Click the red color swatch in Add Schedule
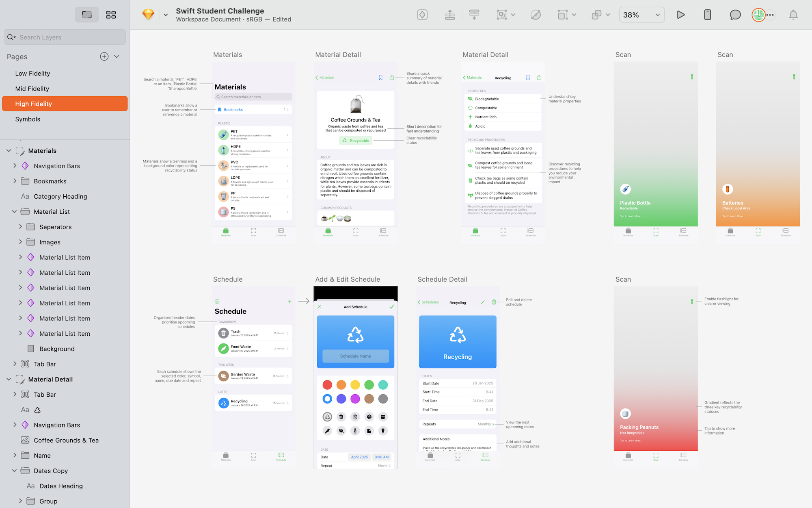This screenshot has width=812, height=508. (327, 385)
